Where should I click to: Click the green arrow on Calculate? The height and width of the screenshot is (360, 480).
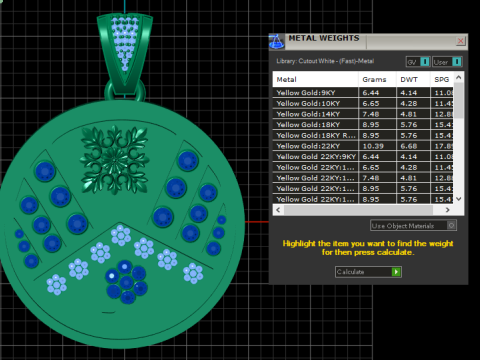click(x=396, y=272)
